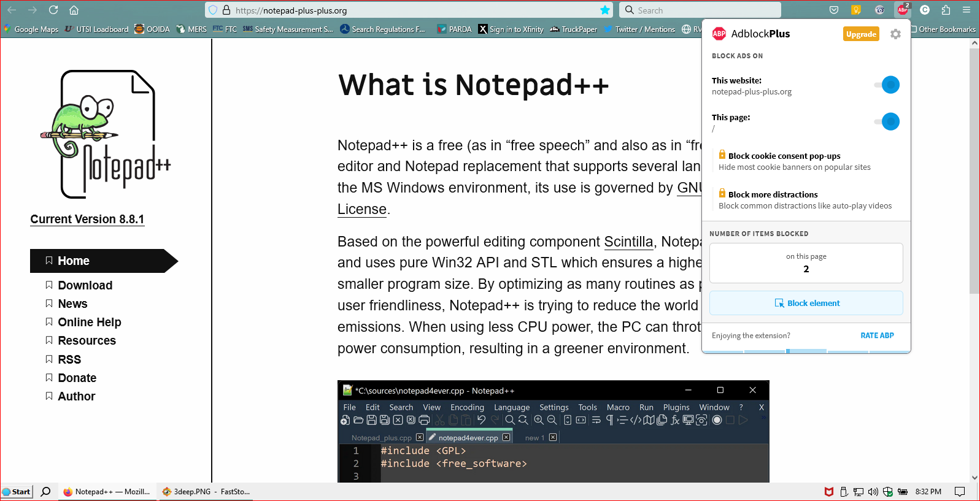Click the volume speaker tray icon

(873, 491)
